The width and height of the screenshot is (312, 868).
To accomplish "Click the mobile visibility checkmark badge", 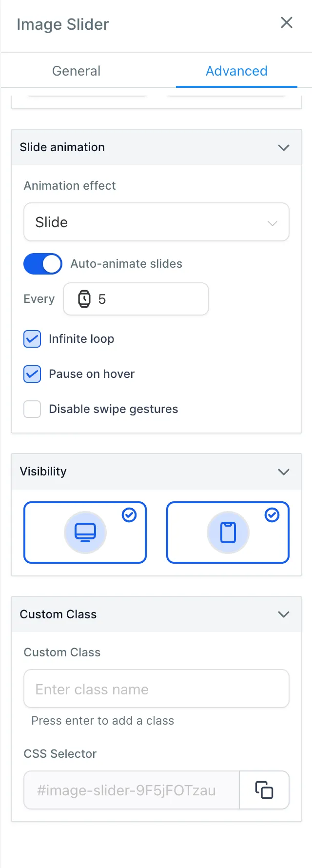I will tap(272, 515).
